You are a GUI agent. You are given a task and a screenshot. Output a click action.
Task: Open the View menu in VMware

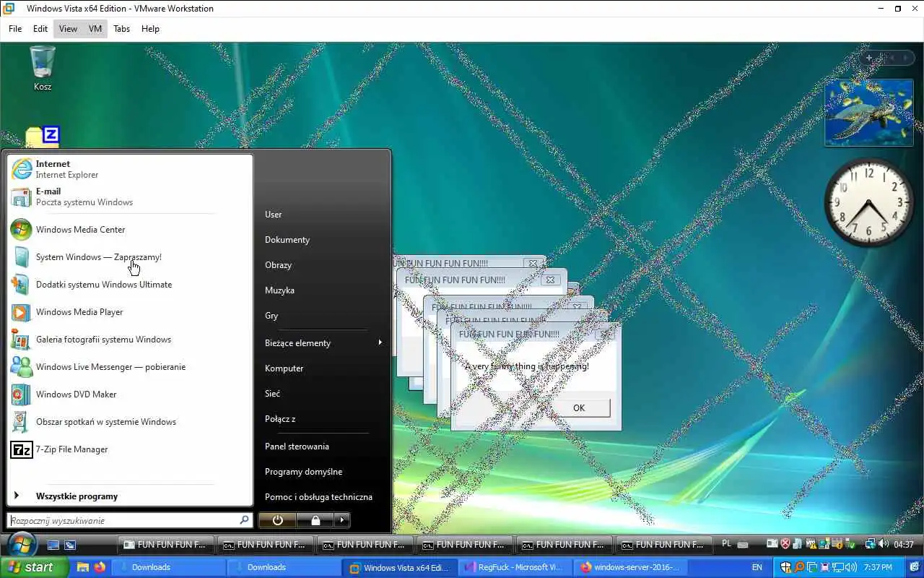point(68,29)
